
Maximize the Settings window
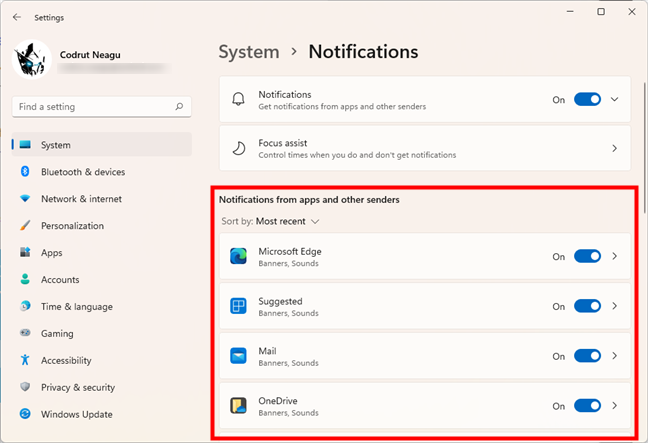click(x=601, y=12)
